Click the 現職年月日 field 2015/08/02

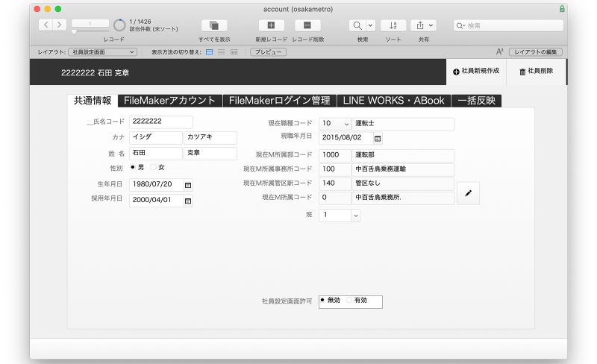click(x=346, y=138)
